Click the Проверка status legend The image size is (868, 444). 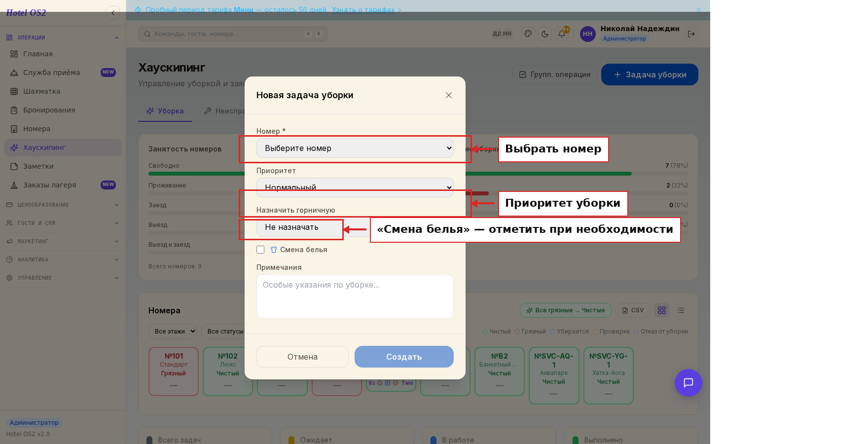[x=611, y=332]
